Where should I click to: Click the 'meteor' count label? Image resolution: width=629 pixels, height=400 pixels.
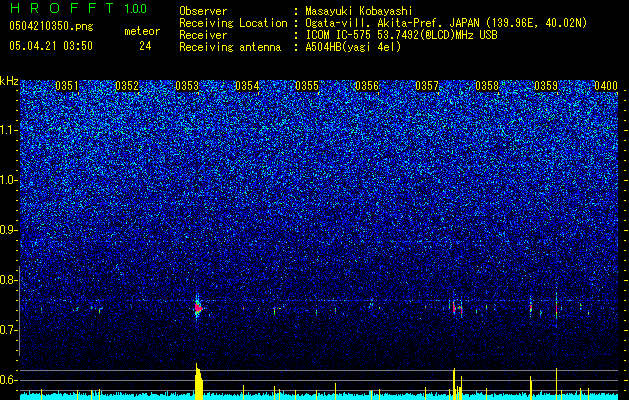coord(142,31)
